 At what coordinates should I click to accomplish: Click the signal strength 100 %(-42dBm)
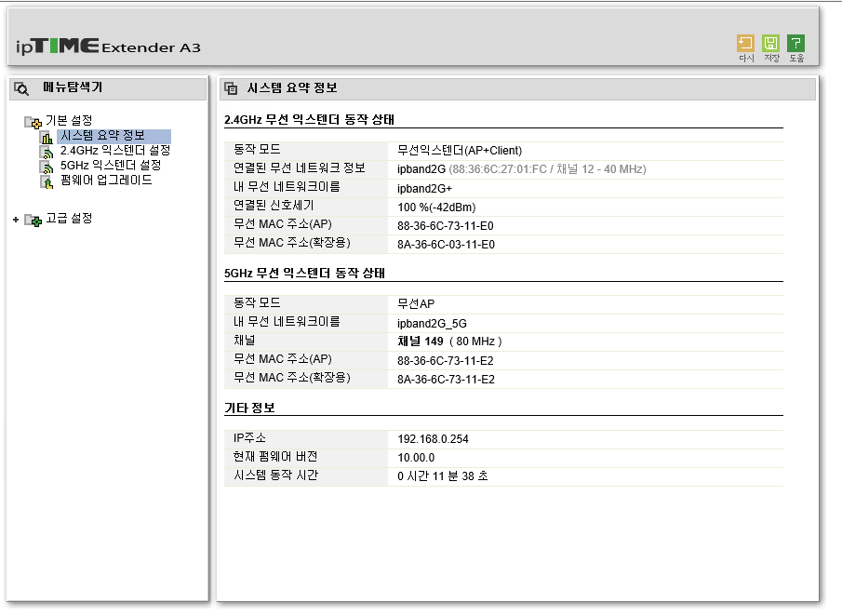click(436, 208)
